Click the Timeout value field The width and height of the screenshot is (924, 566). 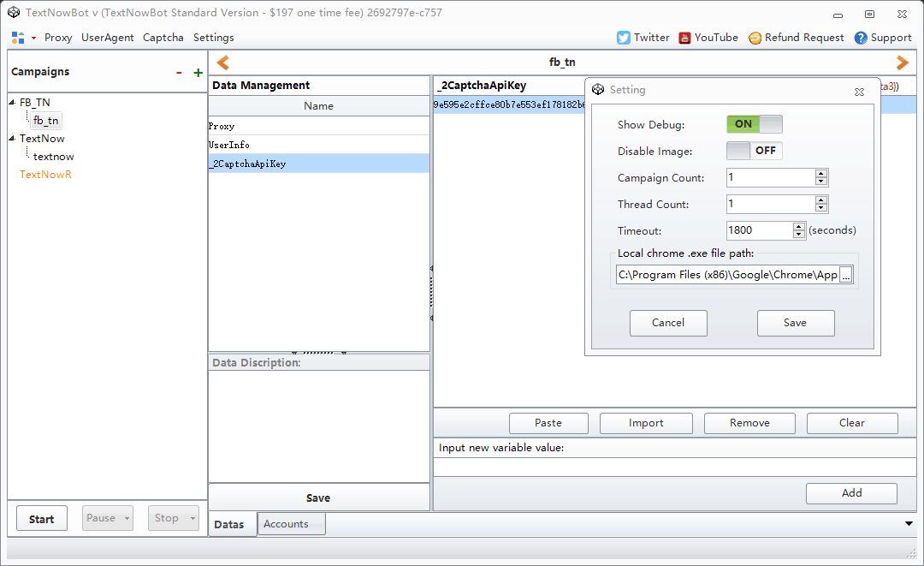tap(760, 230)
